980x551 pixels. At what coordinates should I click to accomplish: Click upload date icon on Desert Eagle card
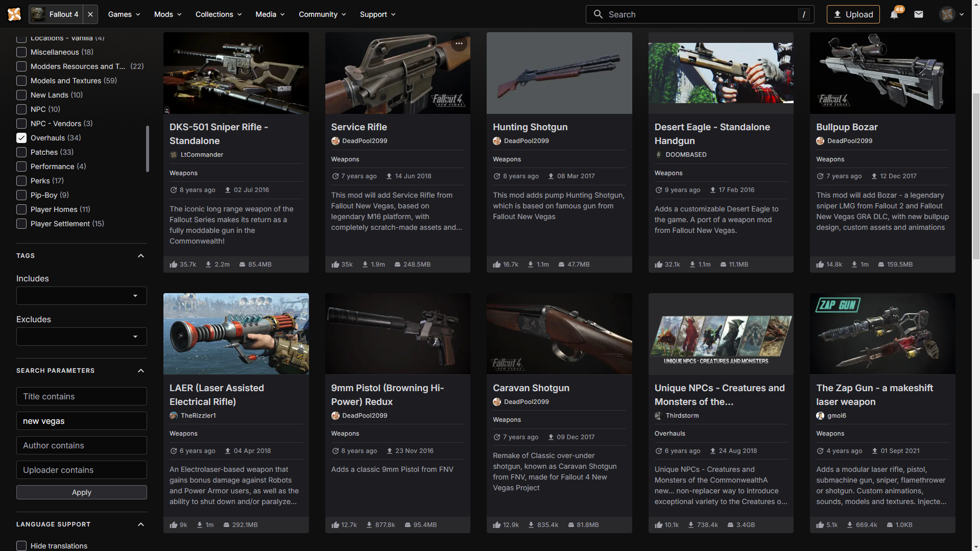(713, 190)
